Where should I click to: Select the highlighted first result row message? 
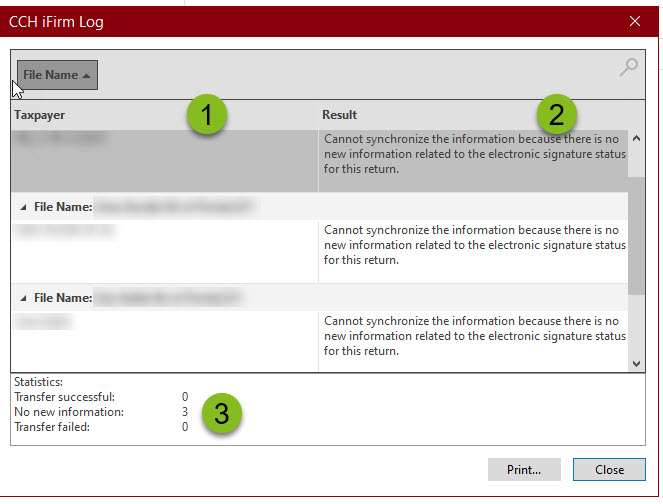pos(474,154)
